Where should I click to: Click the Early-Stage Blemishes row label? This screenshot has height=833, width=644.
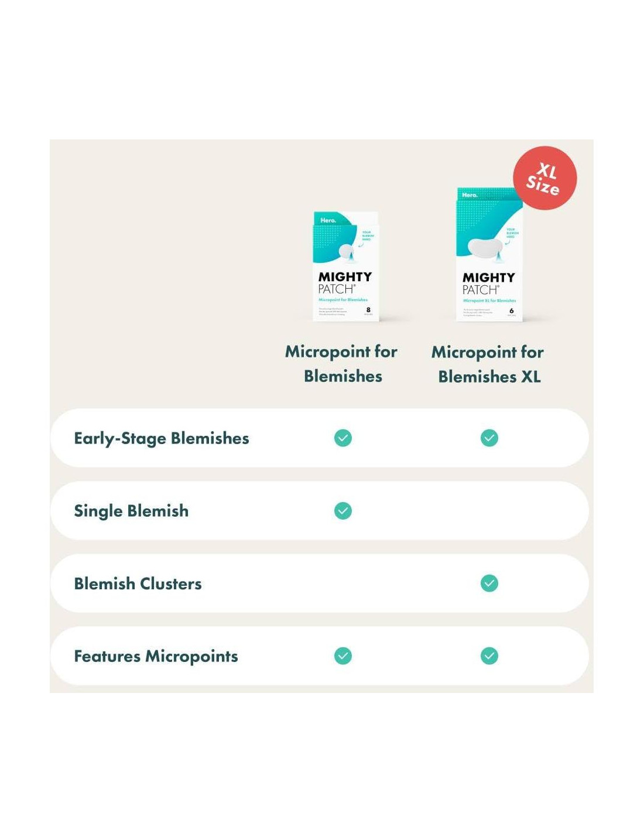[162, 438]
